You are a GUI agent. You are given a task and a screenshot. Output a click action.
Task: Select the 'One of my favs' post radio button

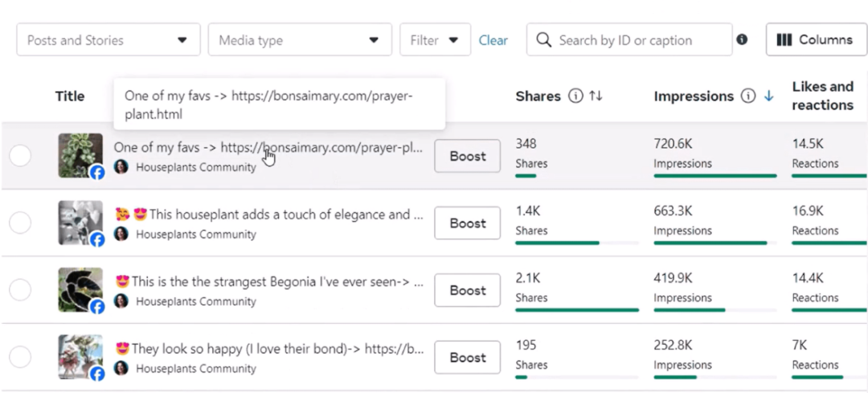(20, 156)
